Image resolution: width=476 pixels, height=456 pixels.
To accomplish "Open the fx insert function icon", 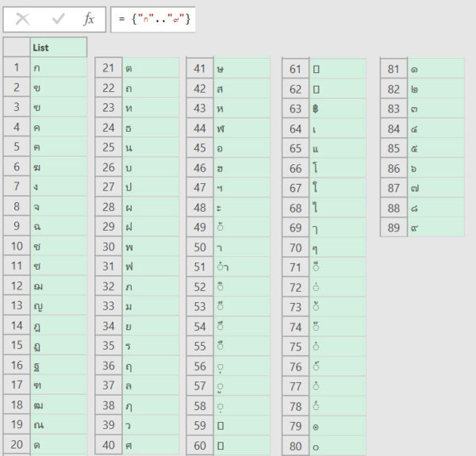I will [x=89, y=19].
